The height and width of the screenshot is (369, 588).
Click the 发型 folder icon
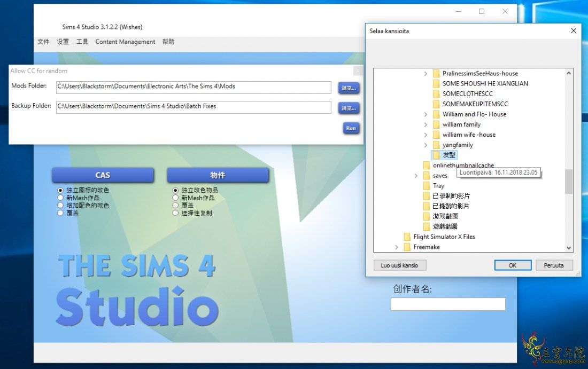[436, 155]
